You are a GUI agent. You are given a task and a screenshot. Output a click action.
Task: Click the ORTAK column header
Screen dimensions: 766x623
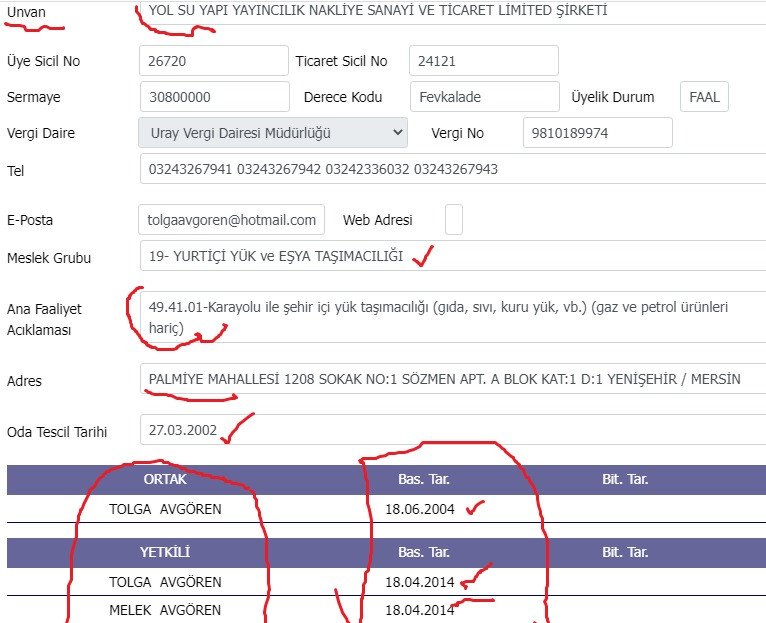point(165,479)
